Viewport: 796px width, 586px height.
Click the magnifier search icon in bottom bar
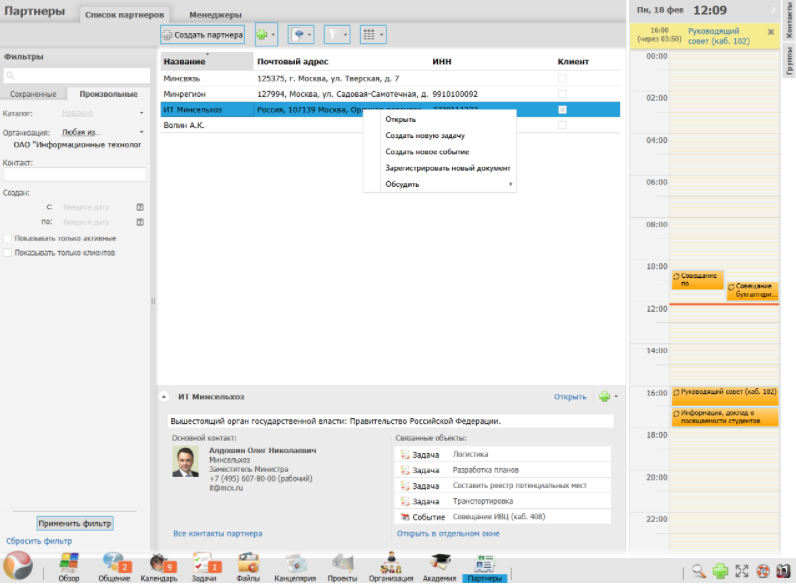(x=699, y=571)
